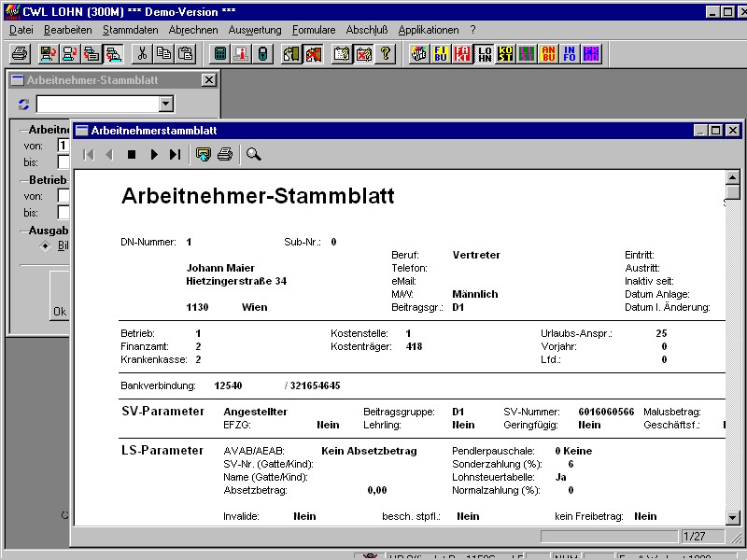Click the Arbeitnehmer-Stammblatt report heading
This screenshot has width=747, height=560.
pyautogui.click(x=258, y=196)
